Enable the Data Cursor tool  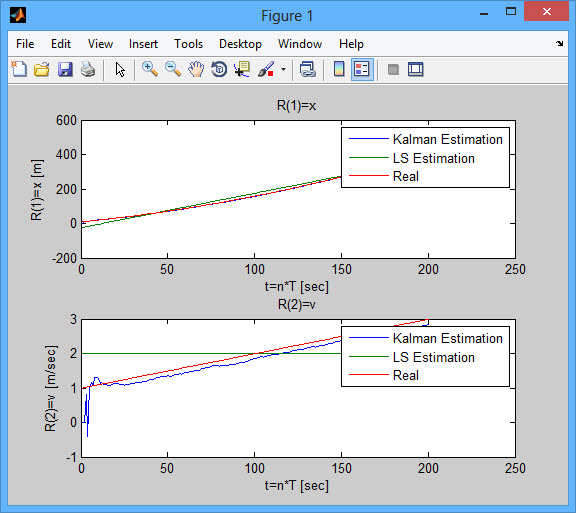[x=242, y=69]
